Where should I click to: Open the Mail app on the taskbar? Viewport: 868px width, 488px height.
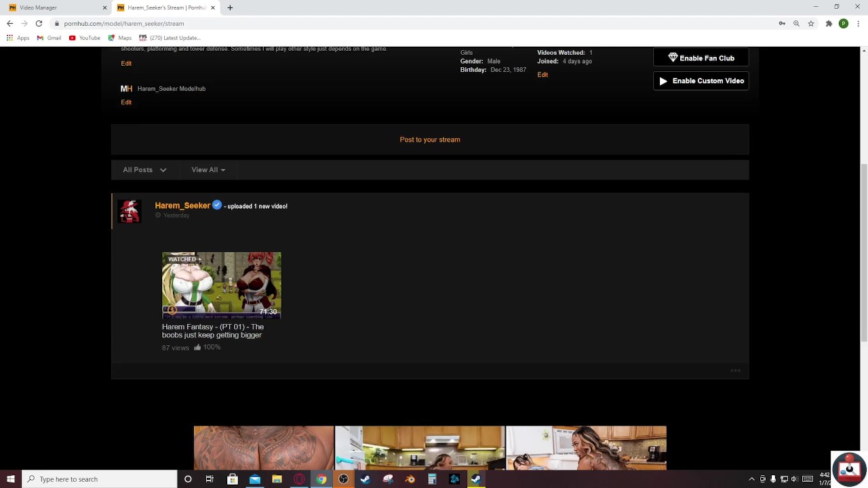click(255, 479)
